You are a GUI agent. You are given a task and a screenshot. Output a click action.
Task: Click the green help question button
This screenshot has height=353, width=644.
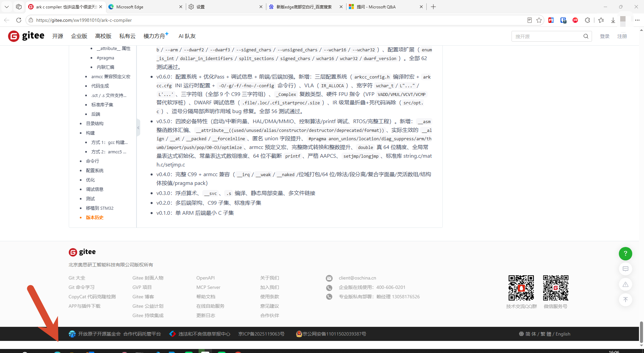tap(625, 254)
